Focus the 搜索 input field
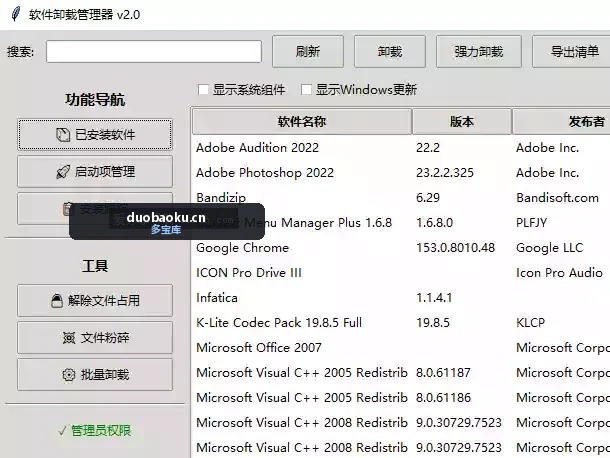The width and height of the screenshot is (610, 458). click(x=154, y=51)
